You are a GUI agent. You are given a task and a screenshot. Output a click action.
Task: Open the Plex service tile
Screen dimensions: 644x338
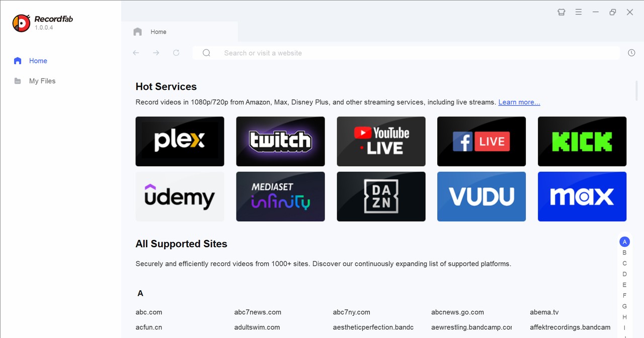pos(180,142)
